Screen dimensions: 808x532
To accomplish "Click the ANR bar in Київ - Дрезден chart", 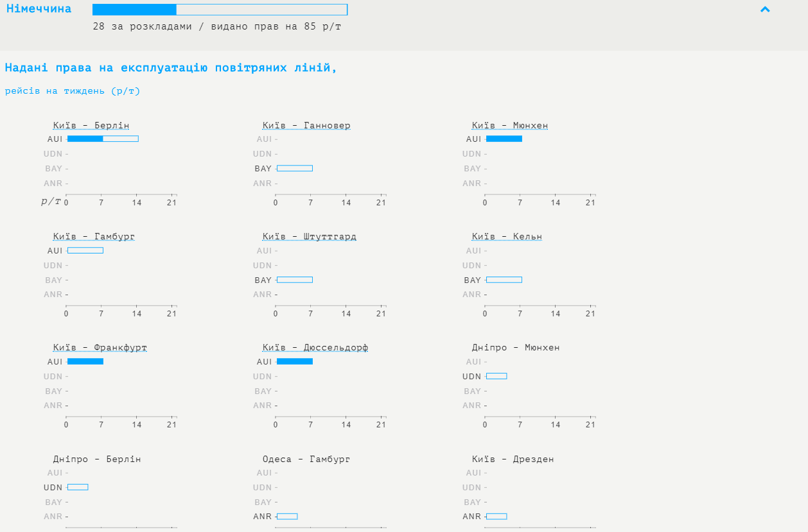I will (x=496, y=517).
